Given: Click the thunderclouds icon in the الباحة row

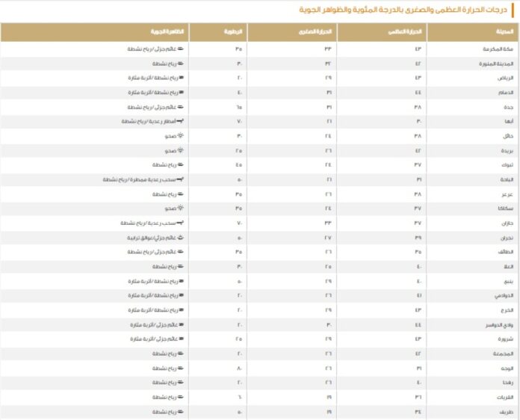Looking at the screenshot, I should pos(180,179).
